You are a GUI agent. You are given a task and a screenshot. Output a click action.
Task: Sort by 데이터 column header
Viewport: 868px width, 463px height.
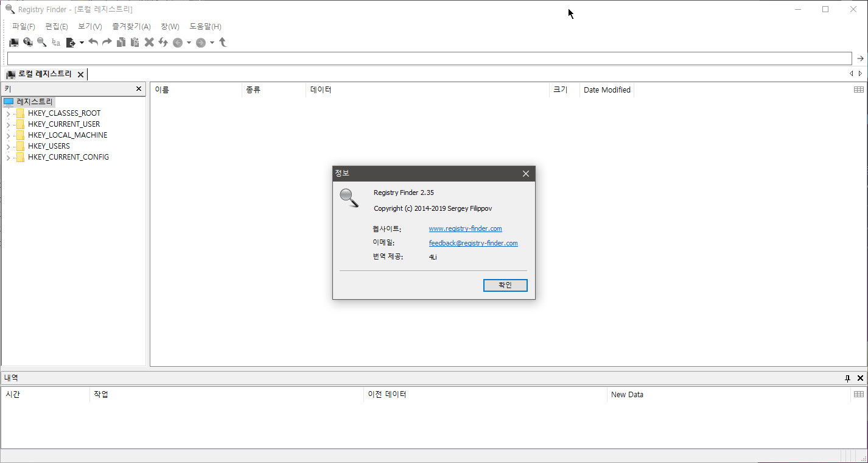click(x=427, y=90)
